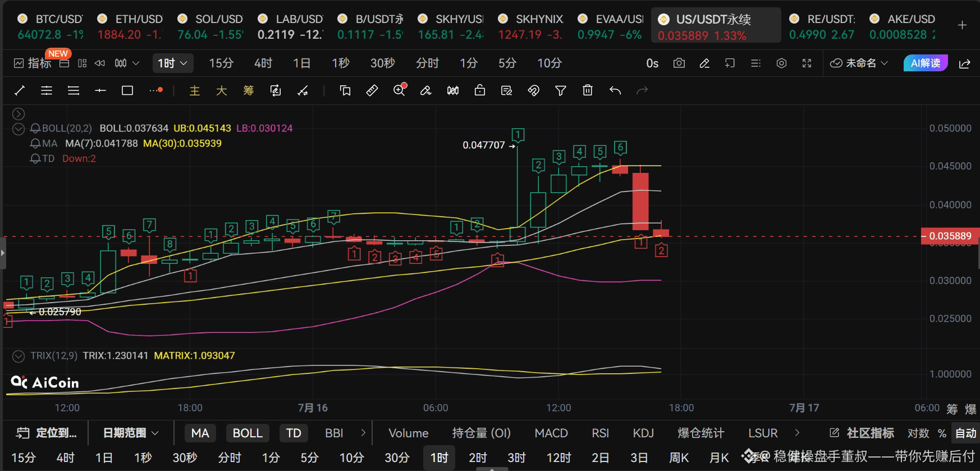Click the 大 indicator shortcut
This screenshot has height=471, width=980.
point(222,90)
